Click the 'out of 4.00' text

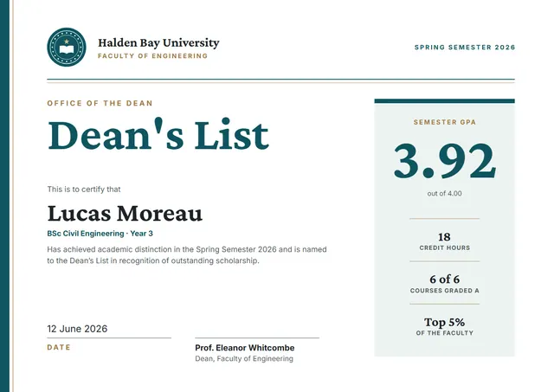coord(444,194)
